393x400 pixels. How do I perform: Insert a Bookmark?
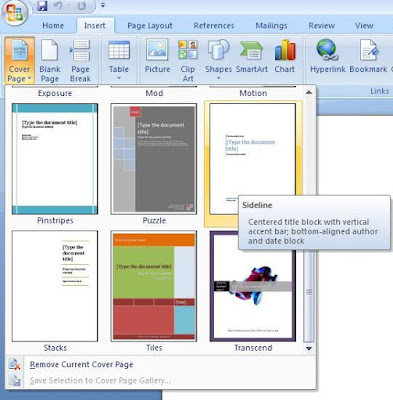tap(368, 57)
